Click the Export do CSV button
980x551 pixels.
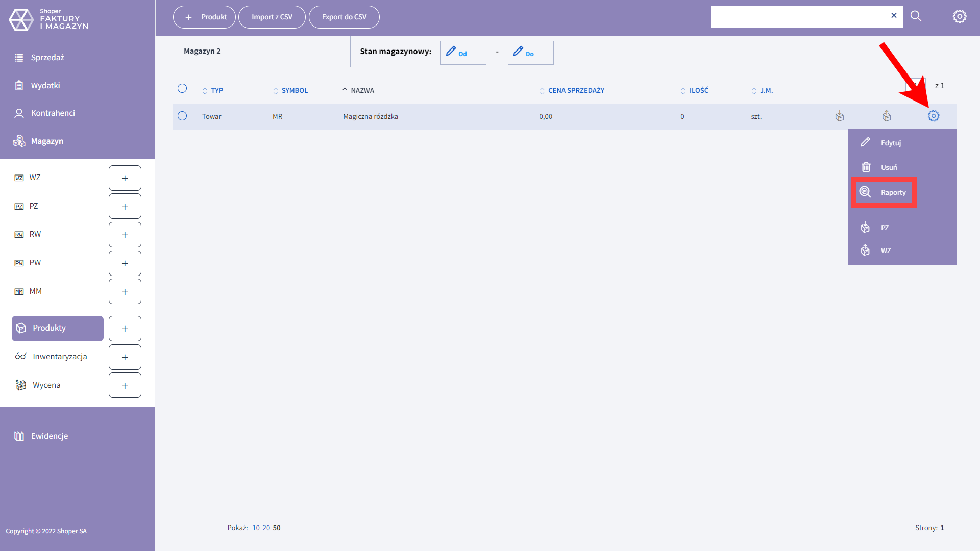pyautogui.click(x=344, y=17)
